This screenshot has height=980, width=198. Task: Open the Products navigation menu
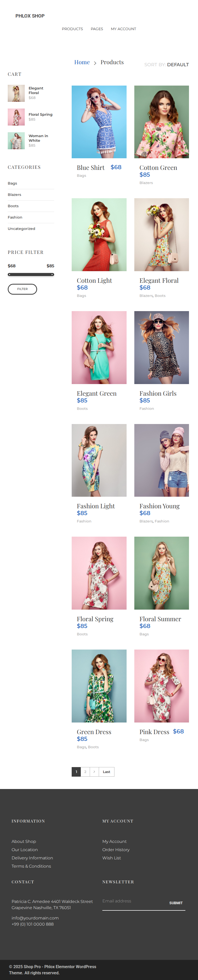[x=72, y=29]
